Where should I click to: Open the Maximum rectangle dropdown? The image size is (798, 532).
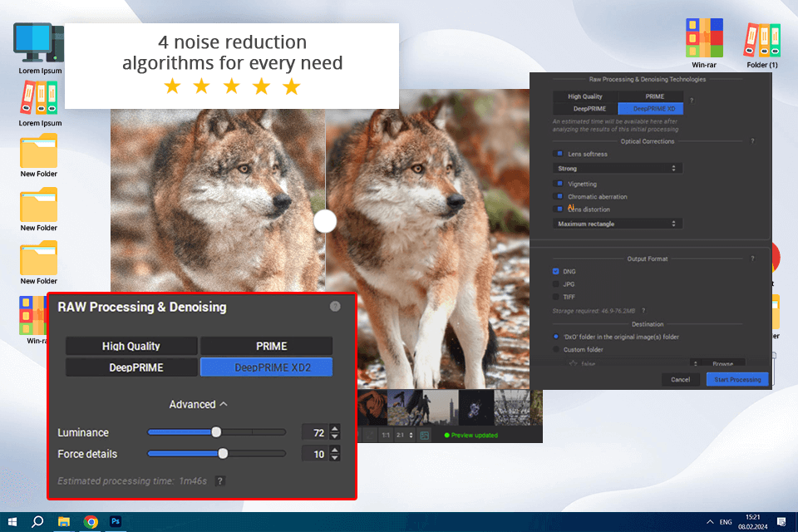click(x=618, y=224)
